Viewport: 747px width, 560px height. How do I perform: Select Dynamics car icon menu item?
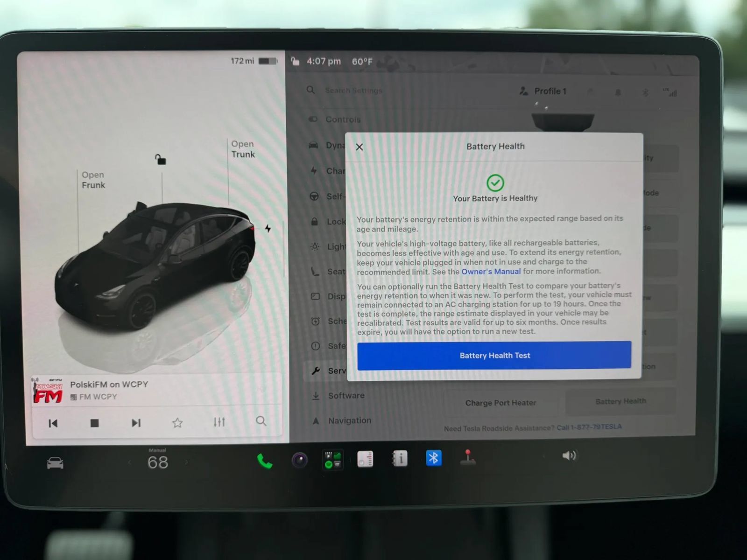click(x=327, y=145)
